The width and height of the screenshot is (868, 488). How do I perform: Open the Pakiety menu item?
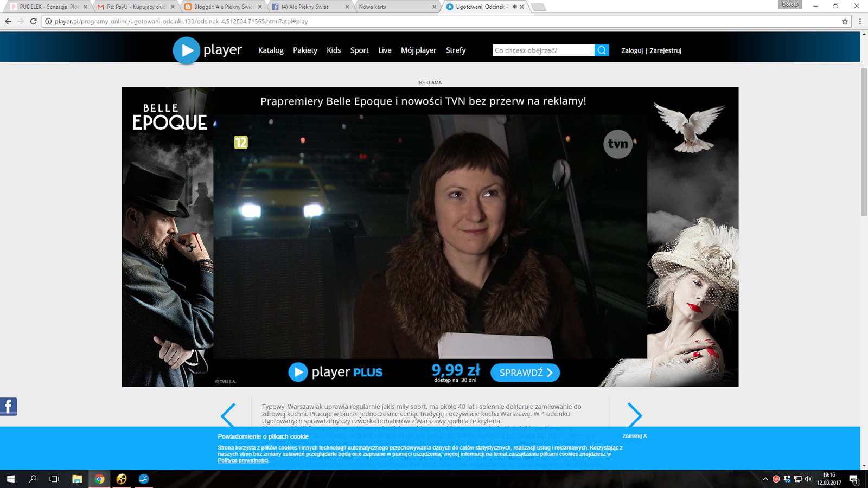[305, 50]
